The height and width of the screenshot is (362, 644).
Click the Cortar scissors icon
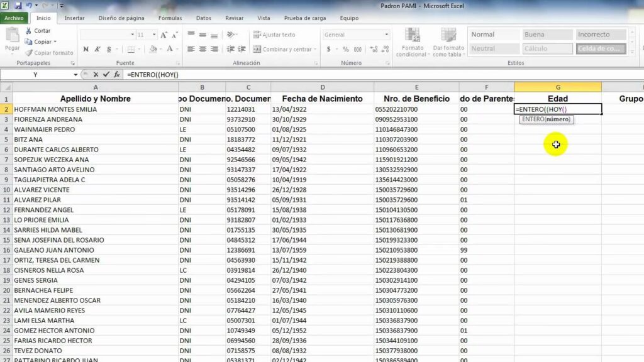point(29,31)
